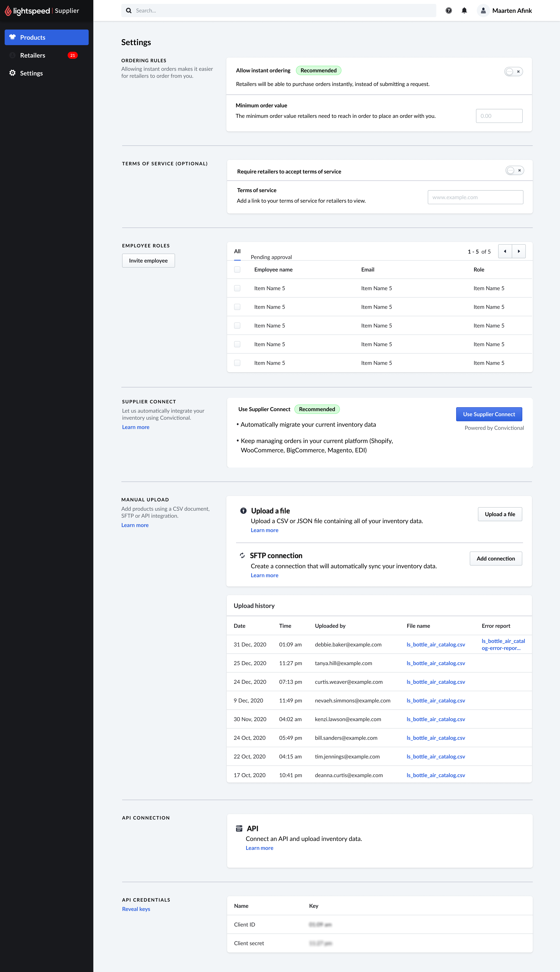Click Powered by Convictional text

tap(494, 428)
